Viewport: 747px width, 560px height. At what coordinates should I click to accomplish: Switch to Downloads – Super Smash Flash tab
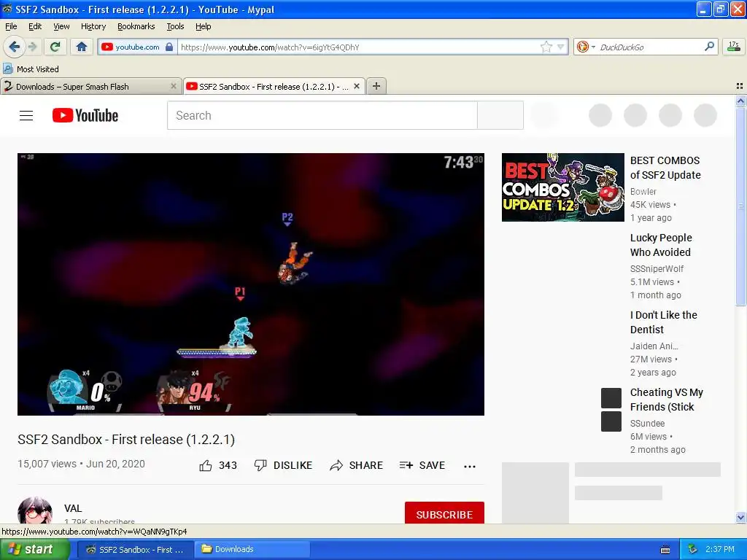click(90, 87)
